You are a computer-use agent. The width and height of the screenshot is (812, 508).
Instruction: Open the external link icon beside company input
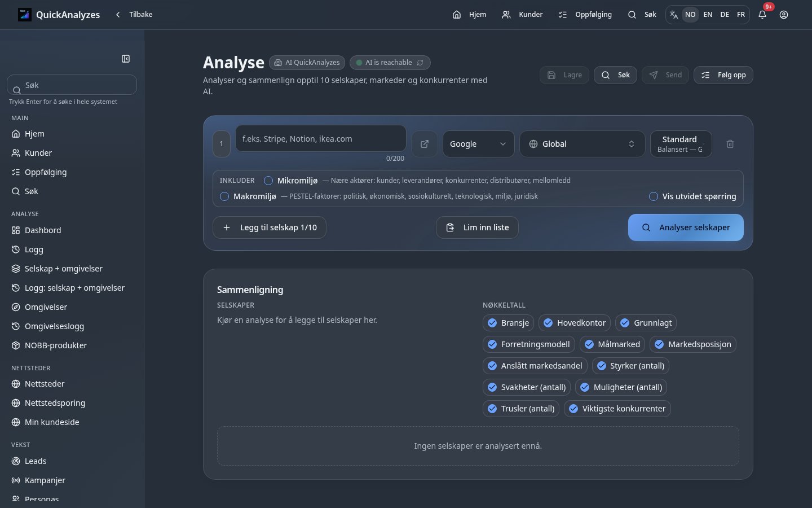tap(425, 144)
